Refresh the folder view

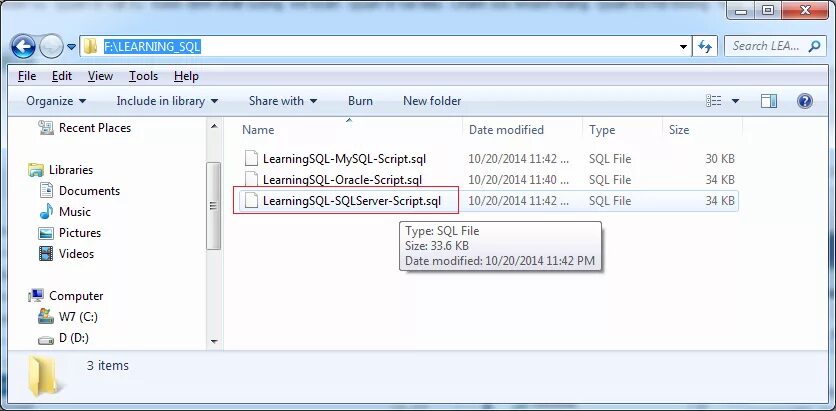(705, 47)
